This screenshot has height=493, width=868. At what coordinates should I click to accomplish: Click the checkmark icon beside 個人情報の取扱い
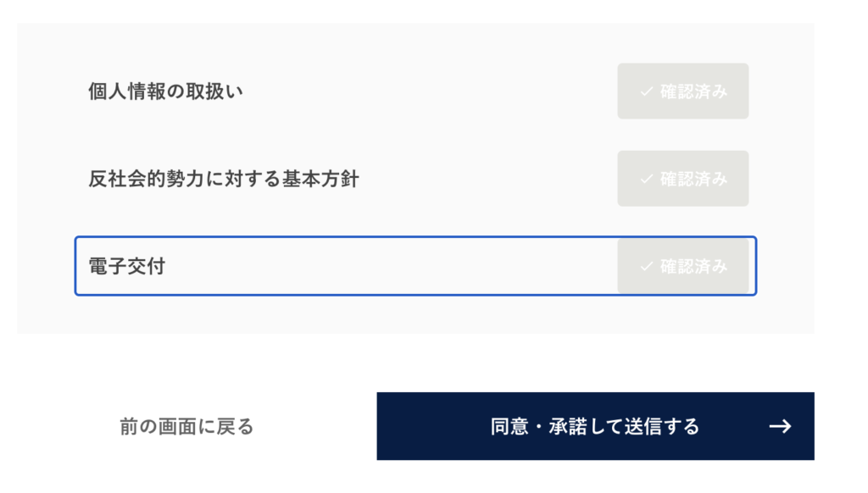click(x=647, y=91)
